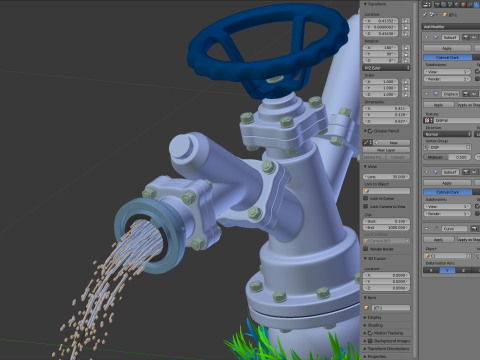Enable the Lock Camera to View checkbox

click(x=366, y=206)
